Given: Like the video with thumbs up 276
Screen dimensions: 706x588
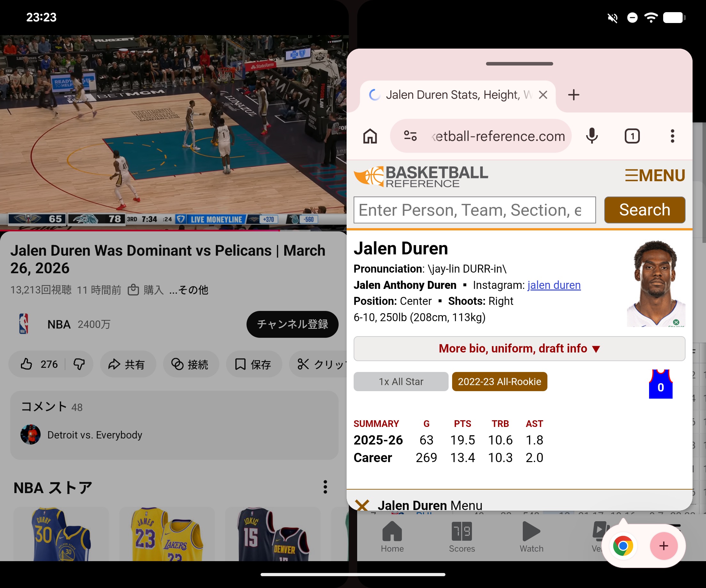Looking at the screenshot, I should [38, 364].
